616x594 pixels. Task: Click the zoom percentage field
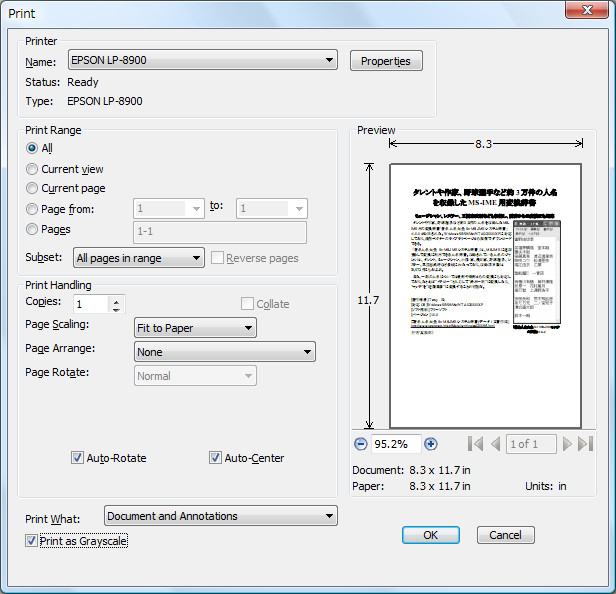[x=396, y=444]
